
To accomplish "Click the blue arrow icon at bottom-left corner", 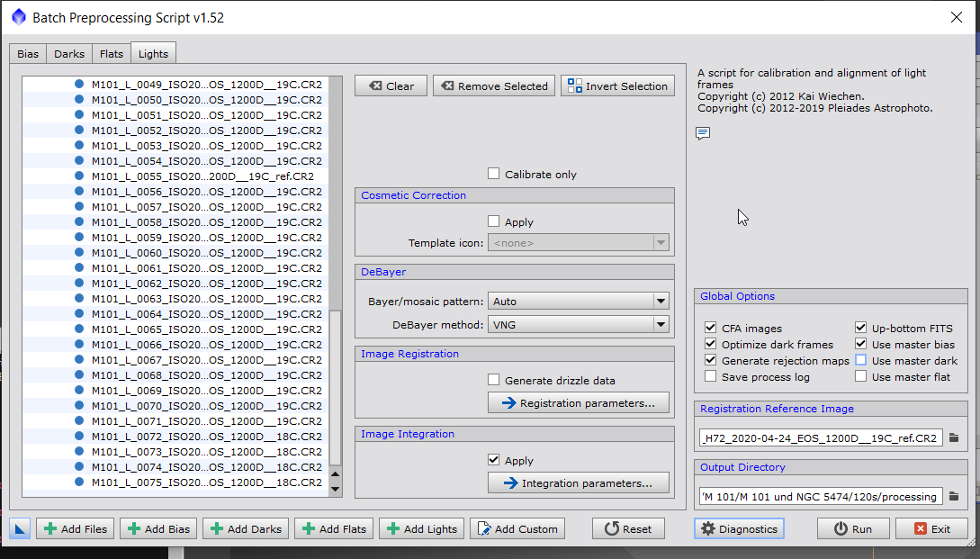I will pos(20,529).
